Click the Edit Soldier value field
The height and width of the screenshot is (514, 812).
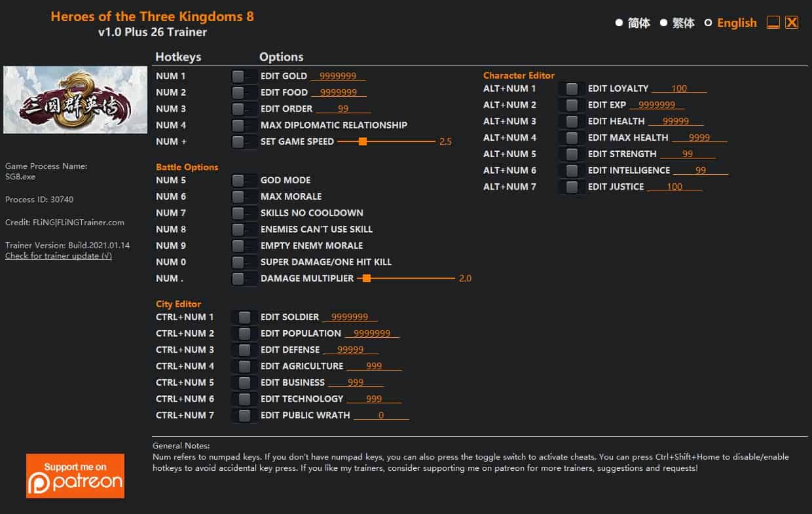point(350,317)
